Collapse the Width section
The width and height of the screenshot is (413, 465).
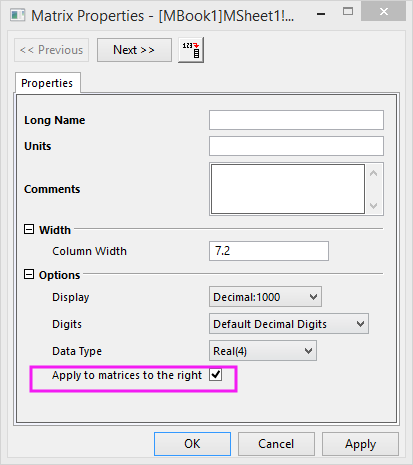(29, 229)
